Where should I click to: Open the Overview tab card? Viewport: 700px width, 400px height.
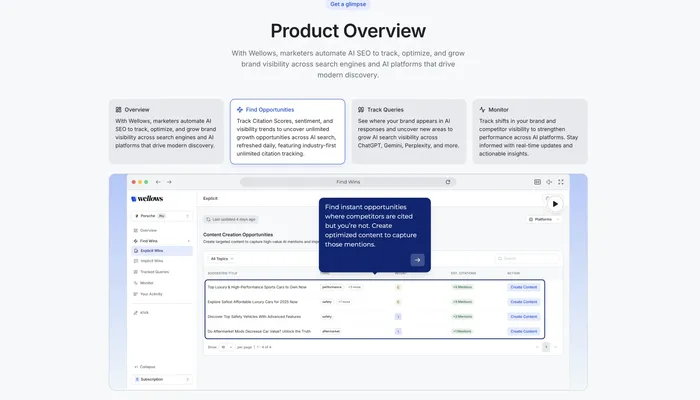(166, 130)
